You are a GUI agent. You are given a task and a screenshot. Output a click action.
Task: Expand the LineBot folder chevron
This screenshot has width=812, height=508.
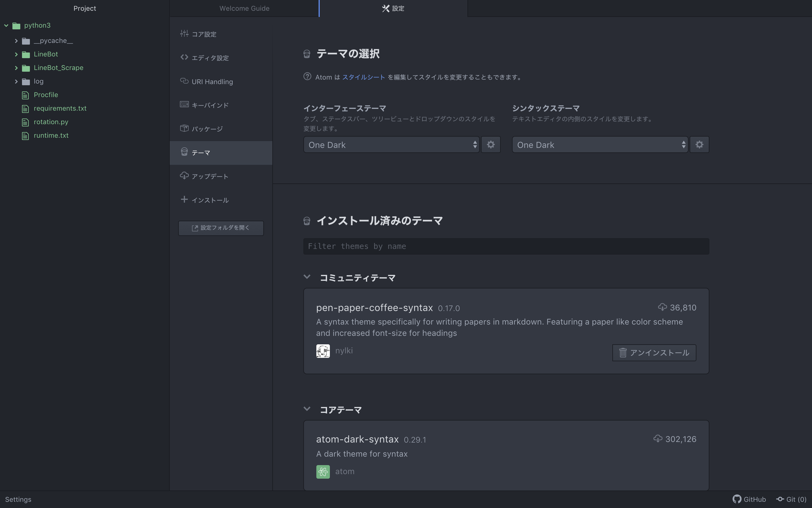pyautogui.click(x=16, y=54)
